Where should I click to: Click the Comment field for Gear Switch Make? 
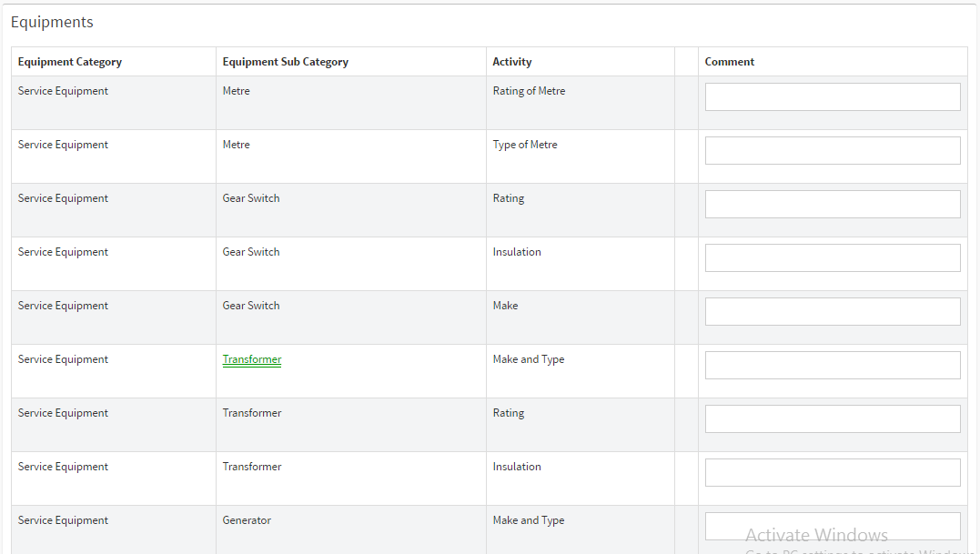[x=832, y=312]
